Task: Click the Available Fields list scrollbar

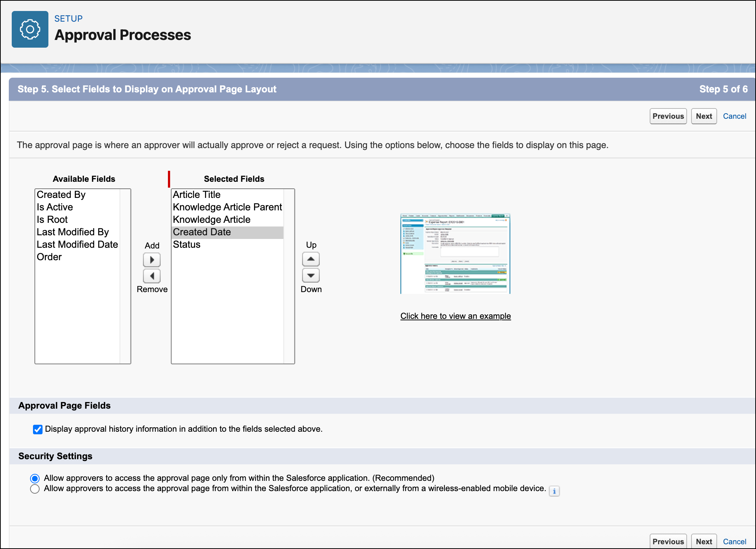Action: pos(125,276)
